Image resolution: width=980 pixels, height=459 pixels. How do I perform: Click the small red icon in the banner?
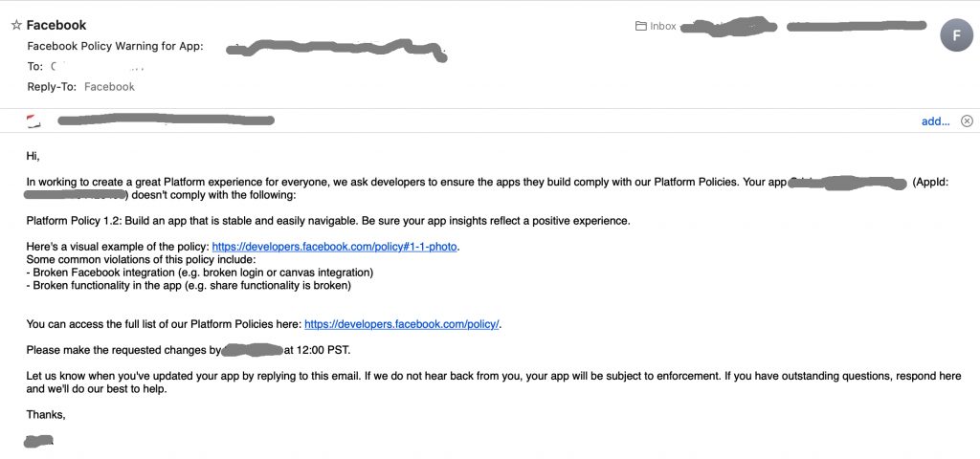coord(33,121)
